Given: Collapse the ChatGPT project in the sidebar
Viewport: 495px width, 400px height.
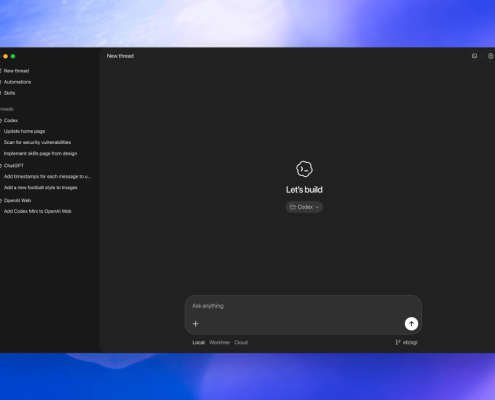Looking at the screenshot, I should pyautogui.click(x=13, y=166).
